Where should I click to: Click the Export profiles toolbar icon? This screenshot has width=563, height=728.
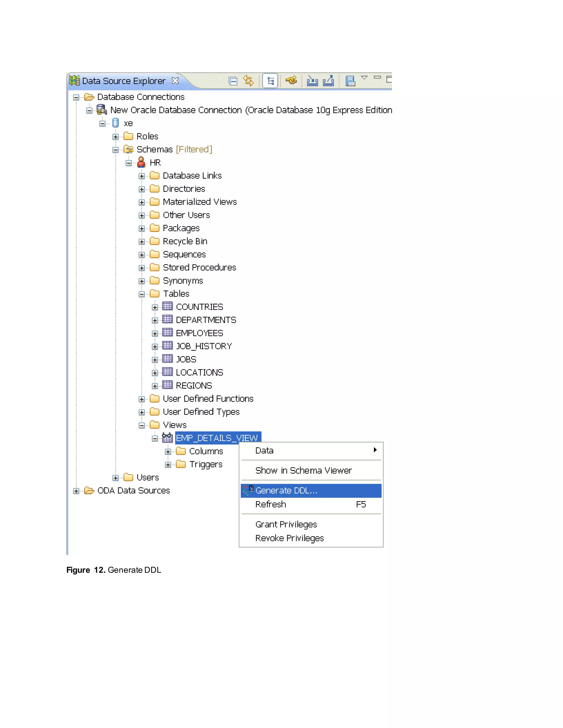(x=329, y=81)
